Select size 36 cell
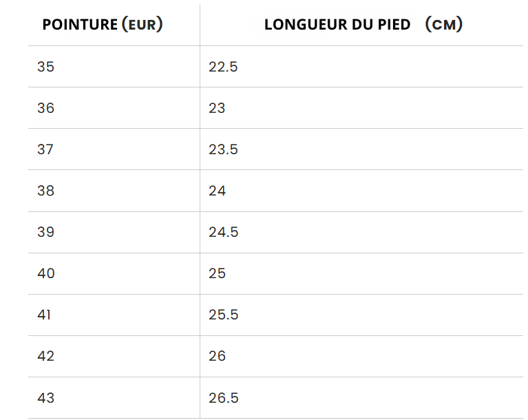Viewport: 528px width, 420px height. pos(114,108)
